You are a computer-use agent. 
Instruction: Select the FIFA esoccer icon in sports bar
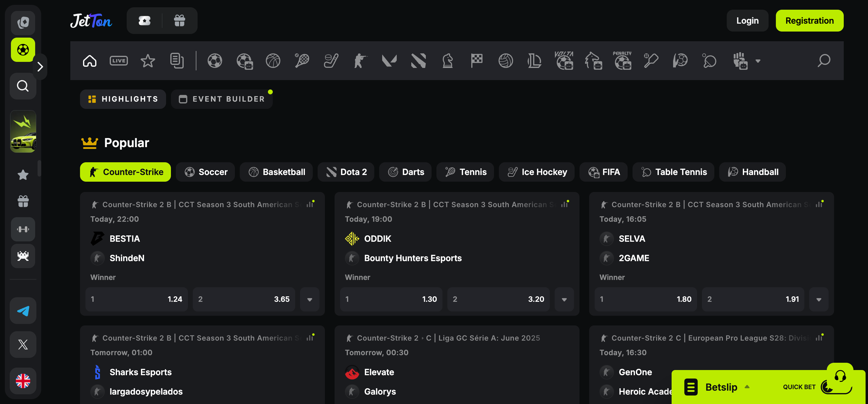point(245,61)
